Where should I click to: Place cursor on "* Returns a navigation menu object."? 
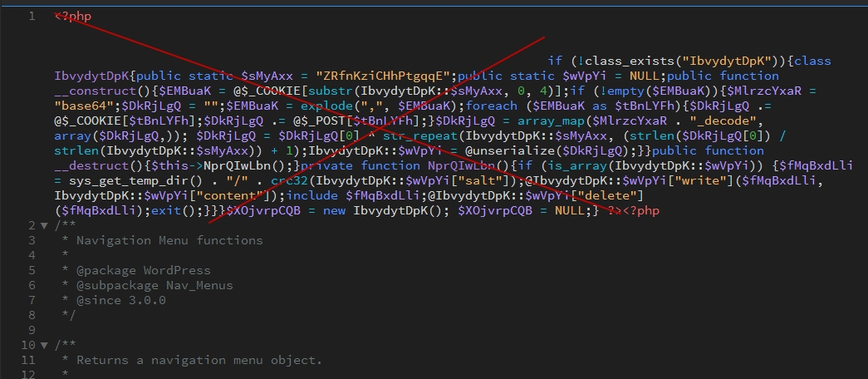(x=192, y=360)
